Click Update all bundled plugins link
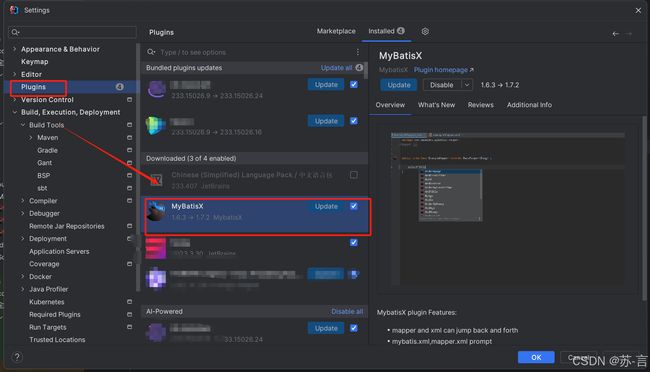 point(336,68)
